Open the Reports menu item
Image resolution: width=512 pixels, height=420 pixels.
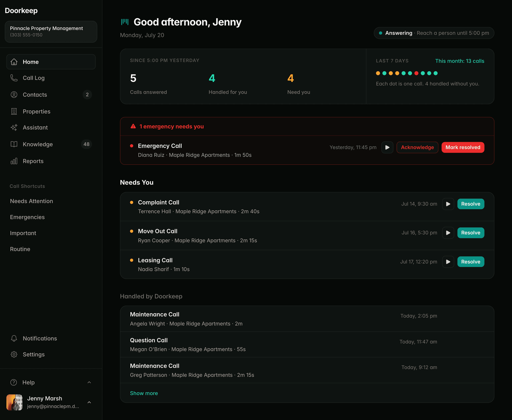tap(51, 161)
